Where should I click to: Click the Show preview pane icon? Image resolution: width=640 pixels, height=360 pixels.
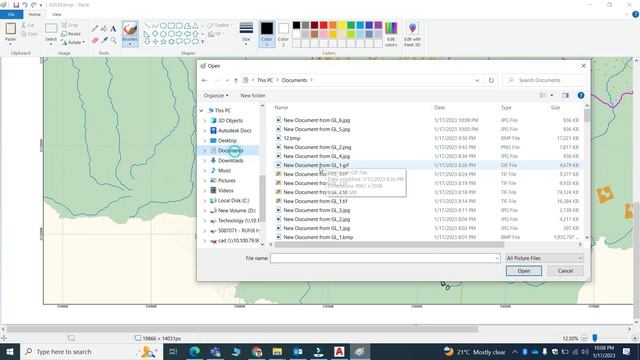pos(565,96)
